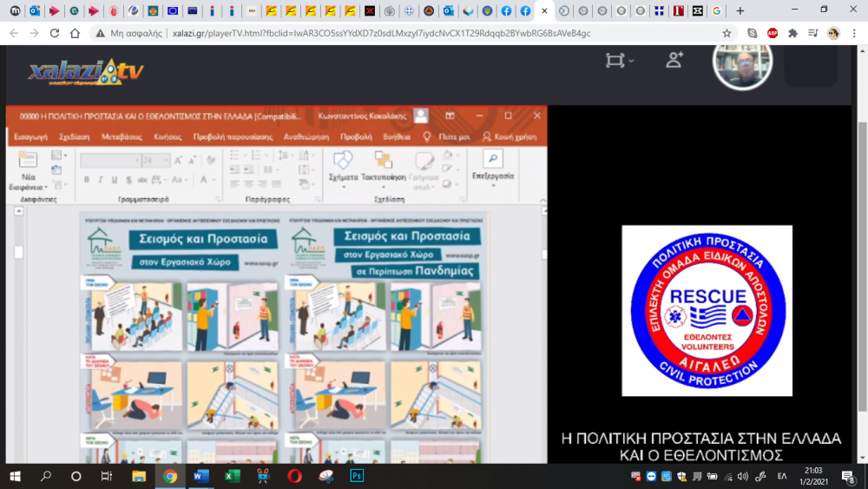
Task: Click PowerPoint ribbon display options icon
Action: (450, 116)
